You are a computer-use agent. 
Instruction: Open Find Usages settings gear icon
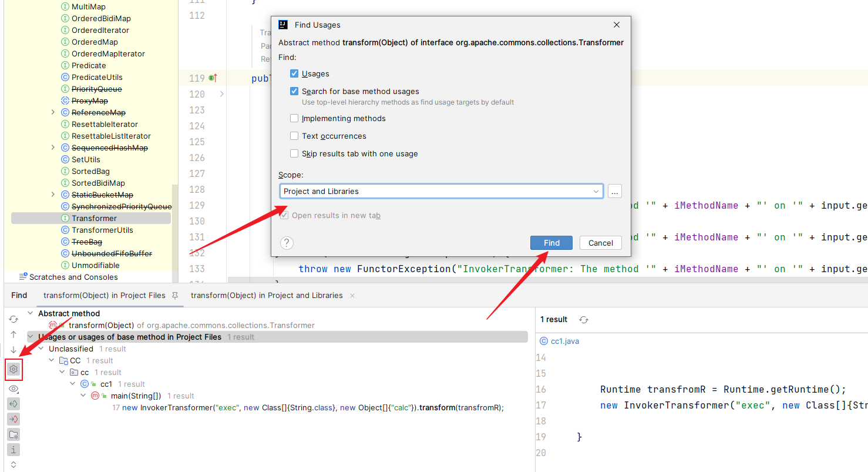pyautogui.click(x=14, y=369)
